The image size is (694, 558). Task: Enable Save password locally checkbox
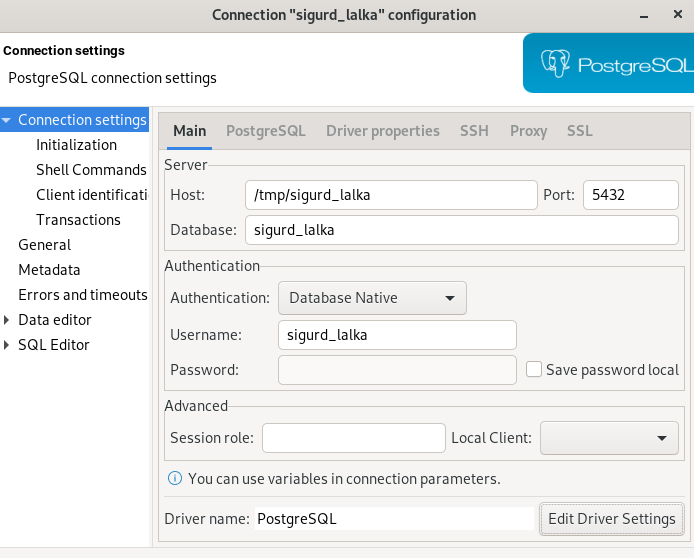pyautogui.click(x=534, y=370)
